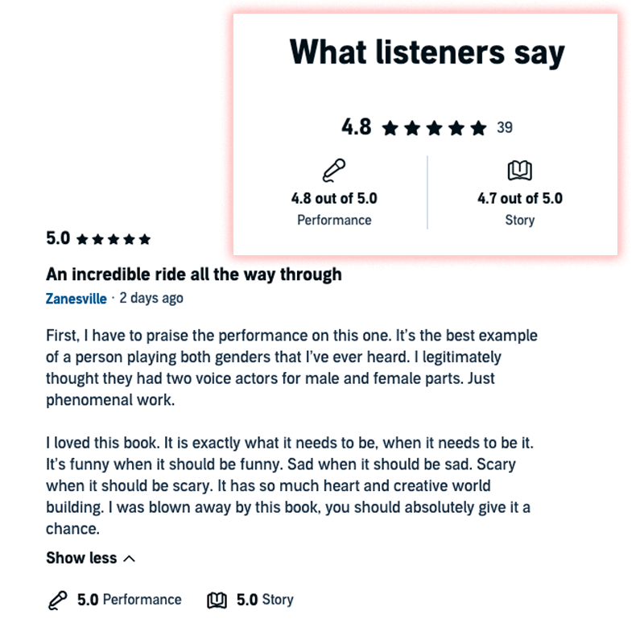
Task: Click "4.7 out of 5.0" story score
Action: tap(519, 198)
